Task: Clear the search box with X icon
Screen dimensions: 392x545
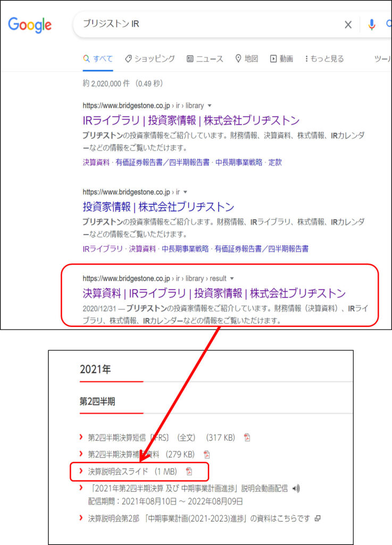Action: point(348,24)
